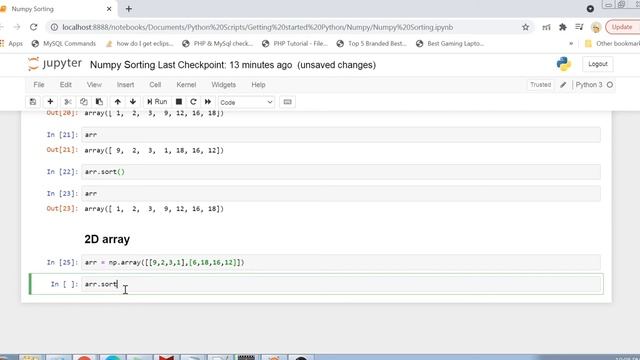Move selected cell up arrow
Viewport: 640px width, 360px height.
118,102
